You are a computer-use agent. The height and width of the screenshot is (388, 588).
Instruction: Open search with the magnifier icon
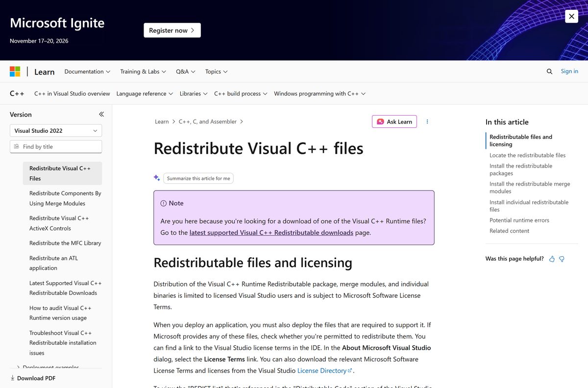point(549,72)
